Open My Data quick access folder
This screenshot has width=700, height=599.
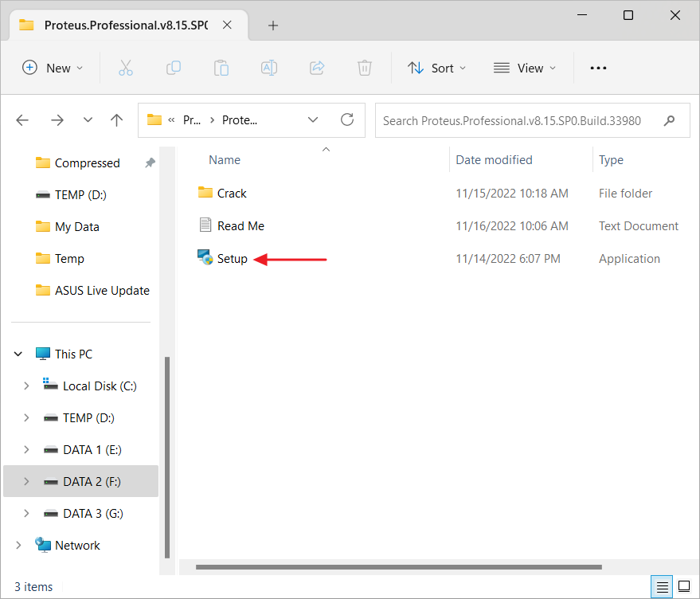click(76, 227)
